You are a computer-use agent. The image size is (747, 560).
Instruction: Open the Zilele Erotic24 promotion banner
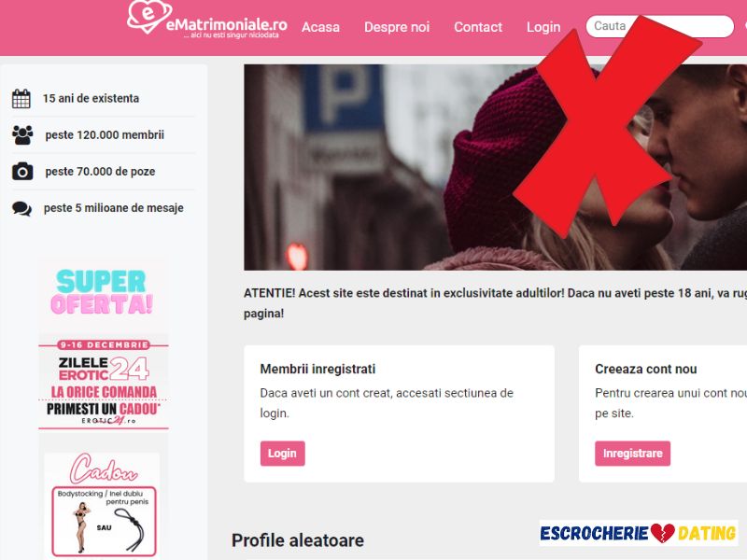pyautogui.click(x=104, y=384)
